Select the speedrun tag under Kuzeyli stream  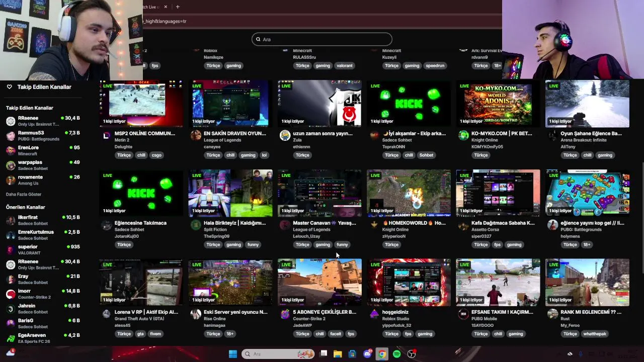(435, 65)
